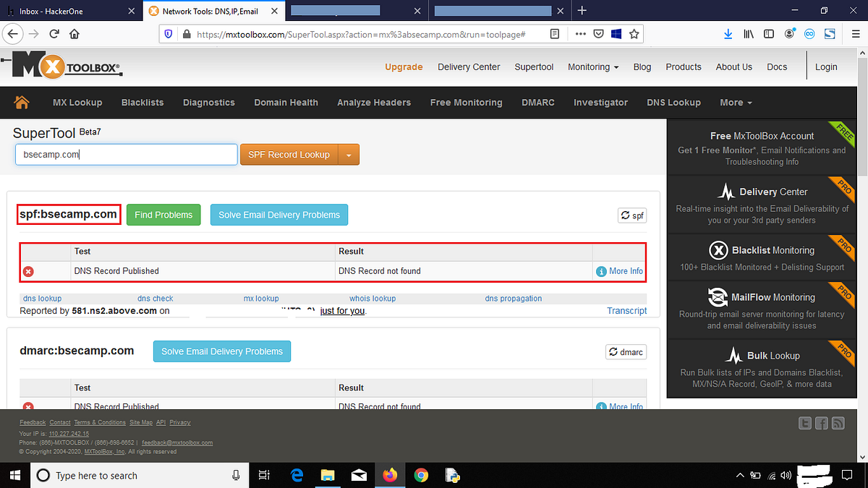Viewport: 868px width, 488px height.
Task: Open MxToolbox RSS feed icon in footer
Action: 838,424
